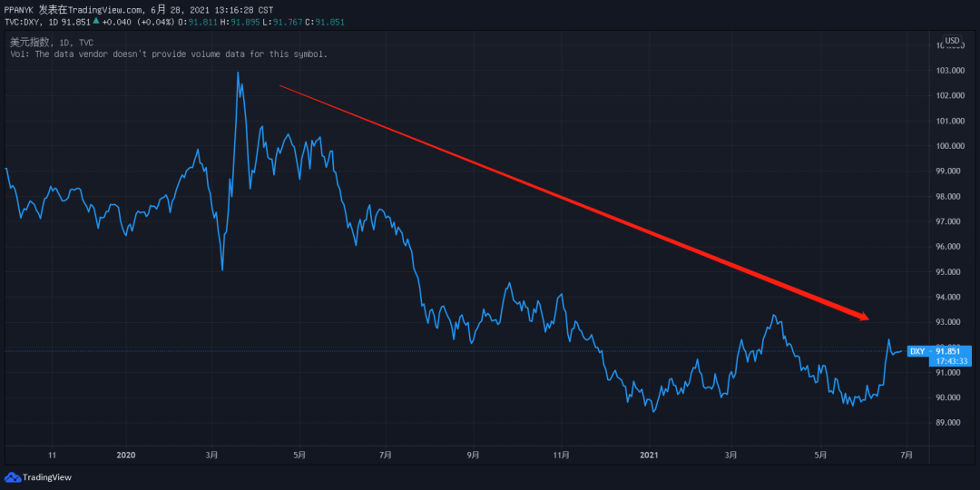
Task: Click the Vol indicator legend text
Action: [169, 54]
